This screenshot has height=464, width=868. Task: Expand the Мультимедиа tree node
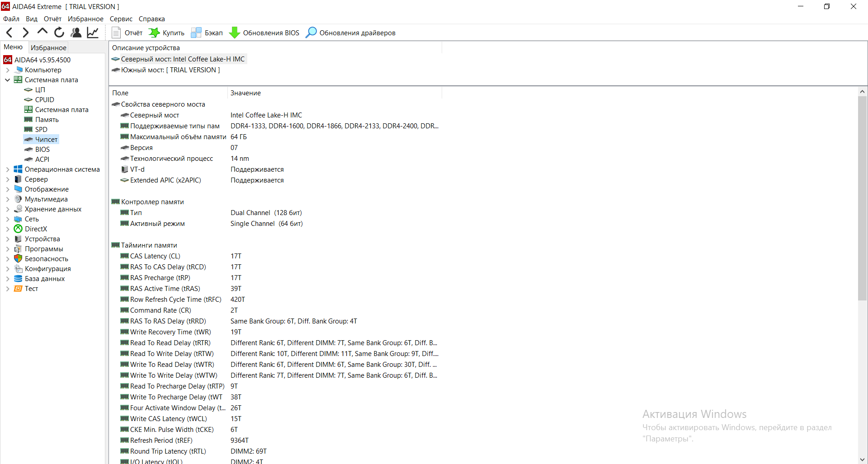click(8, 199)
